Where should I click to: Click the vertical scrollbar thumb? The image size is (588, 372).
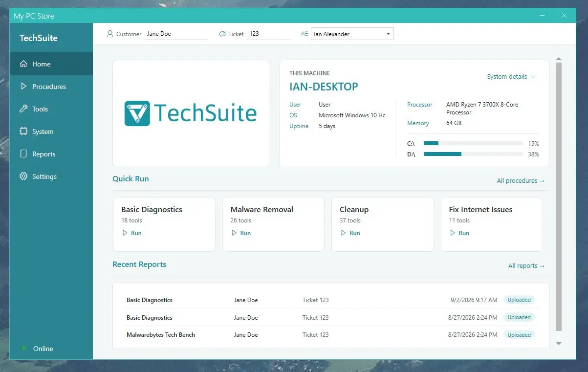(559, 197)
